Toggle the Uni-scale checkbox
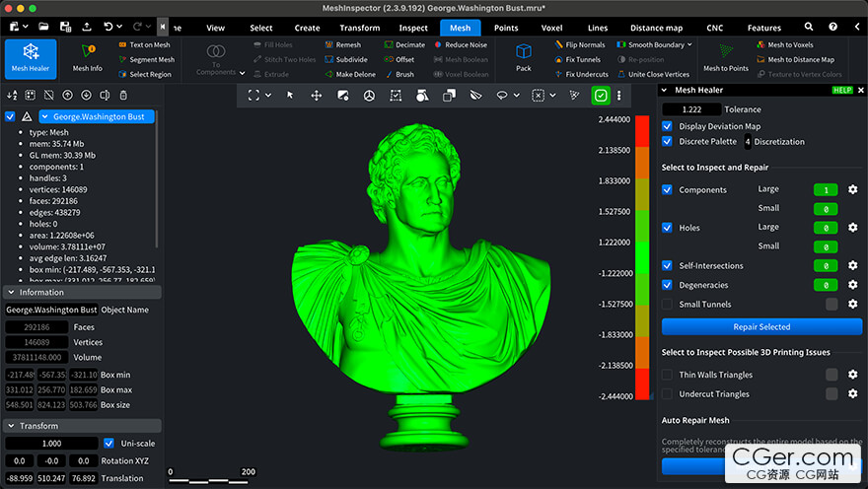 point(109,444)
